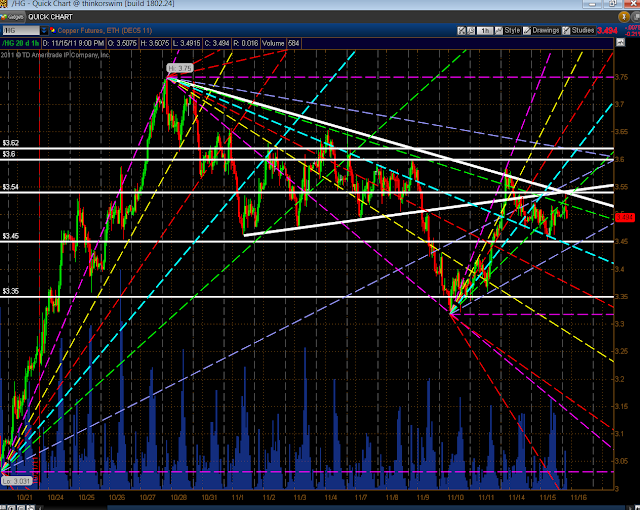Click the $3.6 price level label
Image resolution: width=640 pixels, height=510 pixels.
click(9, 154)
